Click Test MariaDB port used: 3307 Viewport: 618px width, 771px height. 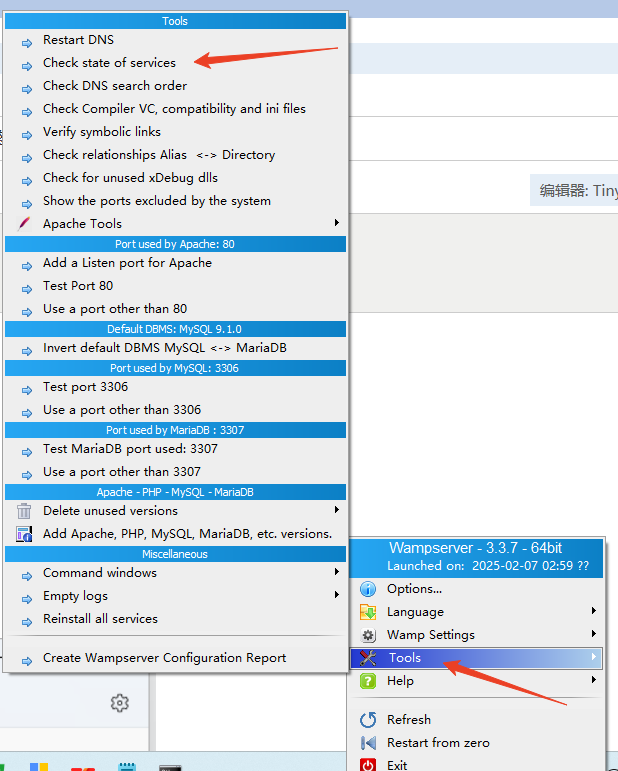point(176,449)
